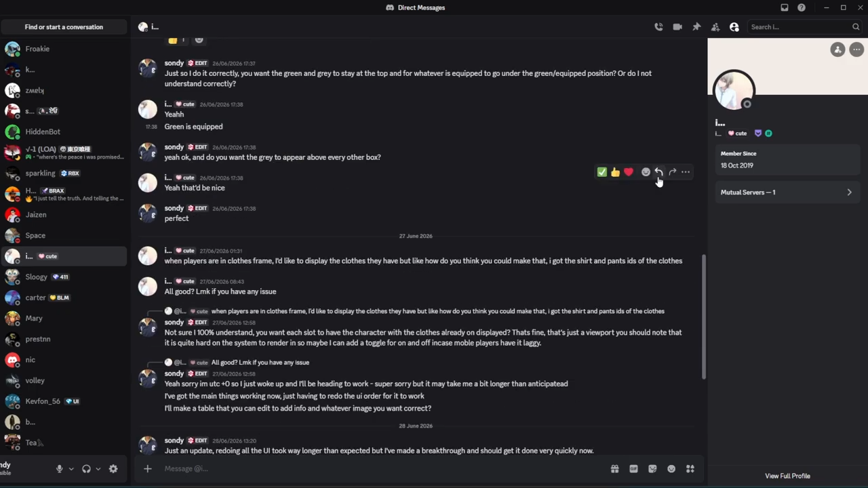This screenshot has height=488, width=868.
Task: Open pinned messages
Action: click(x=696, y=27)
